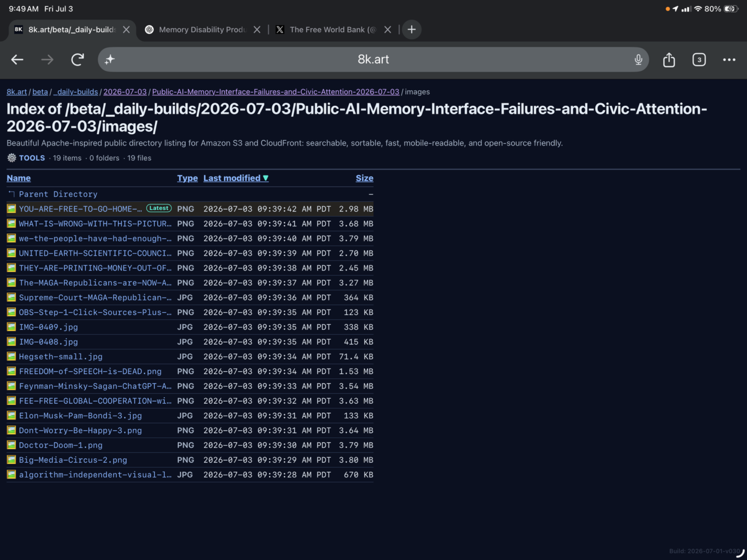Screen dimensions: 747x560
Task: Open FREEDOM-of-SPEECH-is-DEAD.png file
Action: 90,371
